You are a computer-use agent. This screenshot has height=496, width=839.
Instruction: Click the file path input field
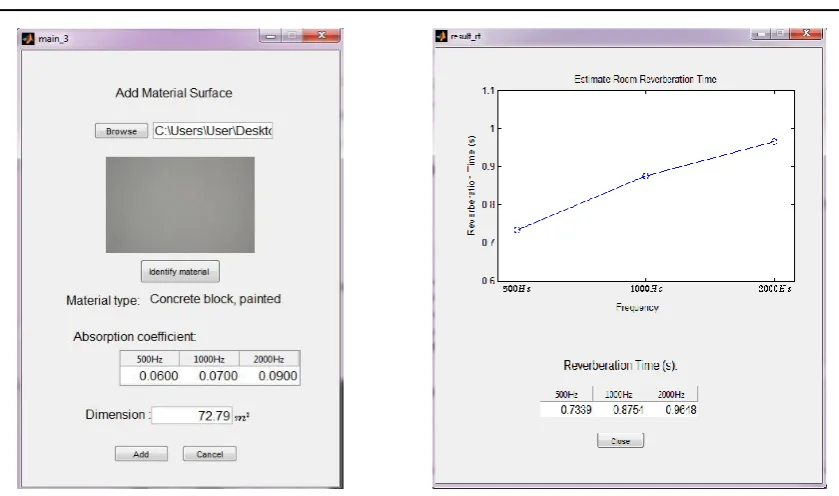pyautogui.click(x=213, y=131)
